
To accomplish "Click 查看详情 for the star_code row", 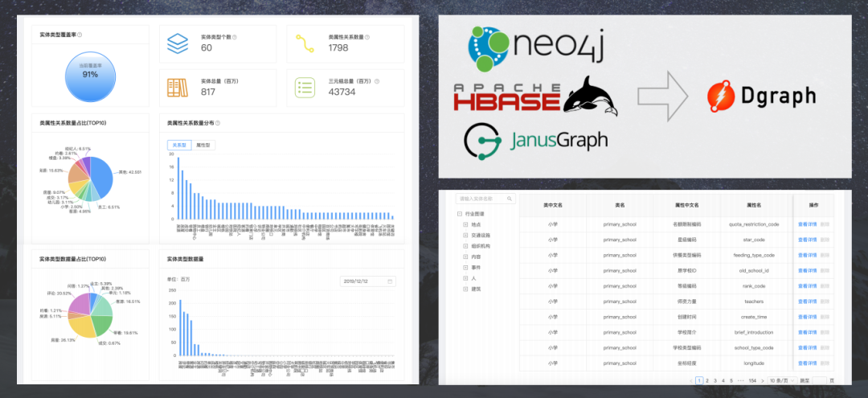I will coord(807,240).
